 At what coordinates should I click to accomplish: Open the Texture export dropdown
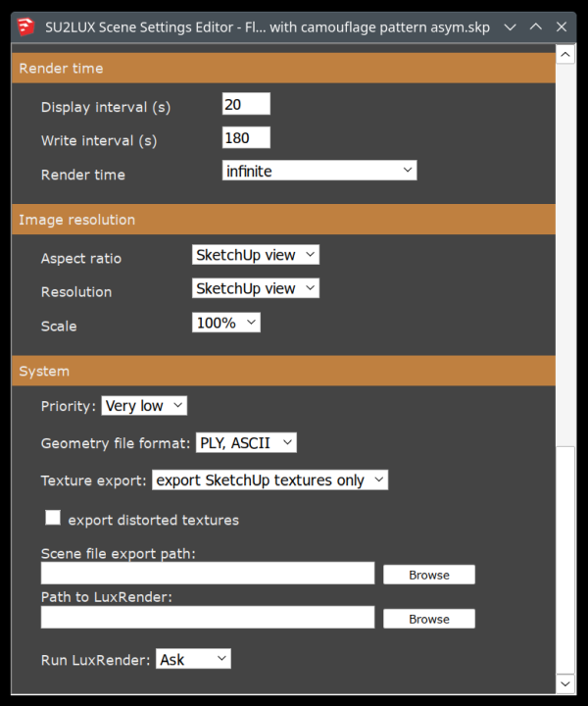[269, 479]
